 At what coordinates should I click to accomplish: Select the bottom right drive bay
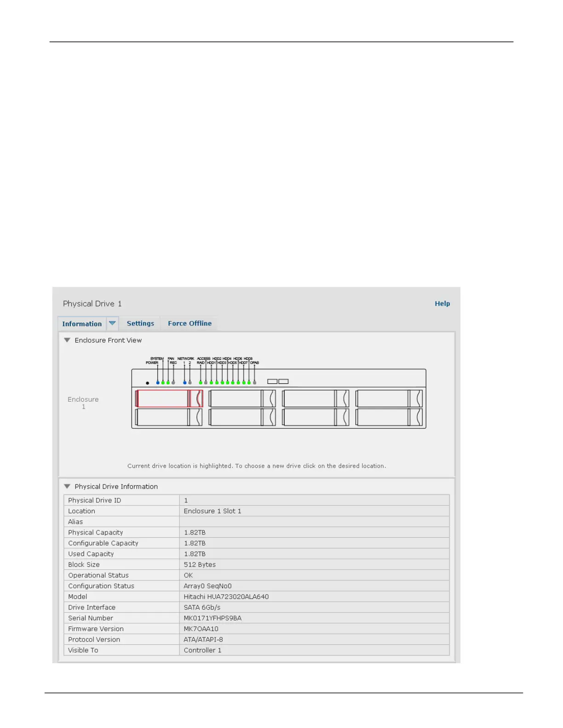click(389, 417)
